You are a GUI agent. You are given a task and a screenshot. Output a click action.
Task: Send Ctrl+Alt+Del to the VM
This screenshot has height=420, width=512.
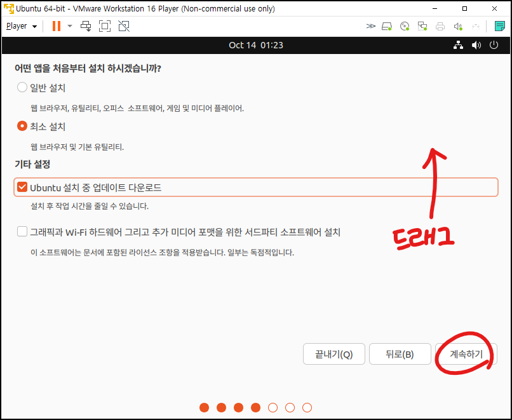pyautogui.click(x=86, y=26)
